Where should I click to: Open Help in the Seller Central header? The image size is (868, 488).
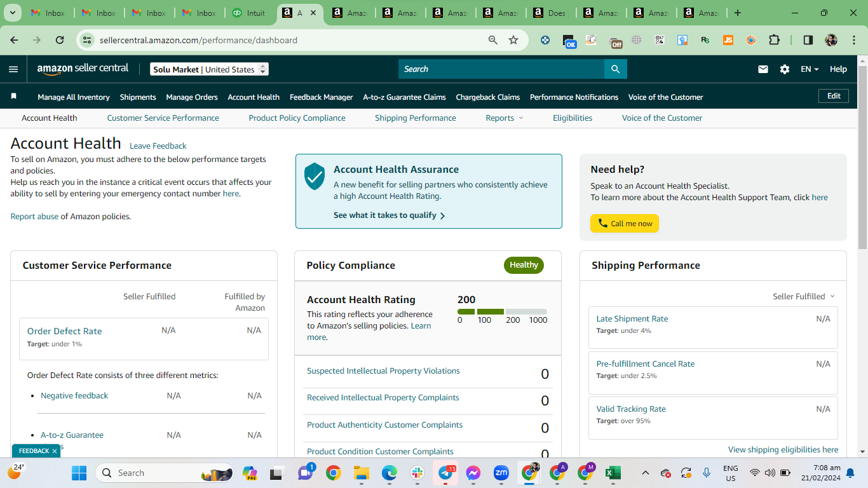[x=838, y=69]
